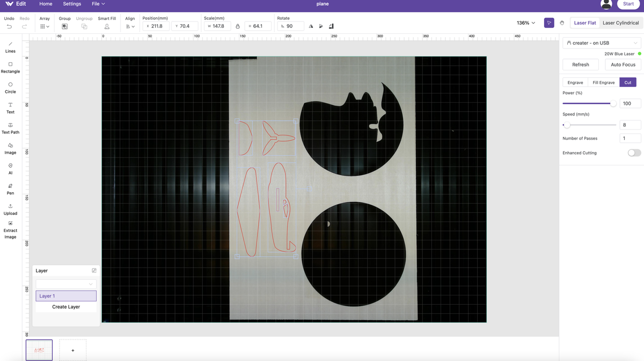Activate the Pen tool
Viewport: 644px width, 361px height.
pos(10,189)
